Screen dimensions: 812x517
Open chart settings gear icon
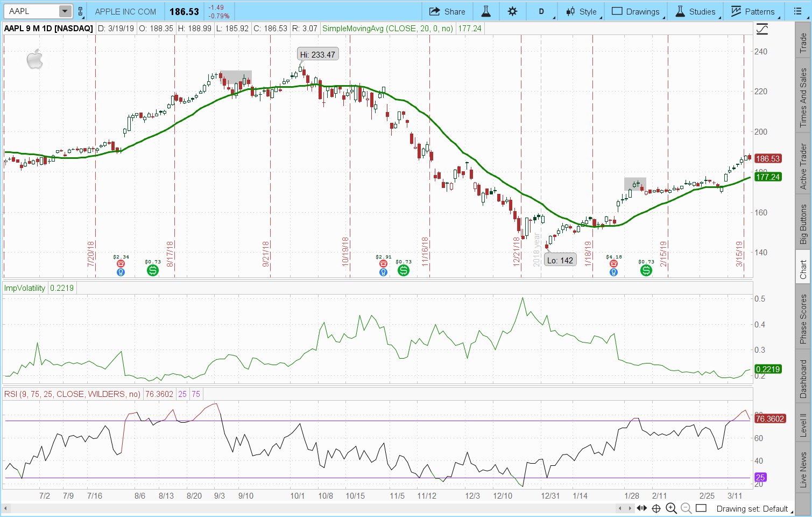512,11
